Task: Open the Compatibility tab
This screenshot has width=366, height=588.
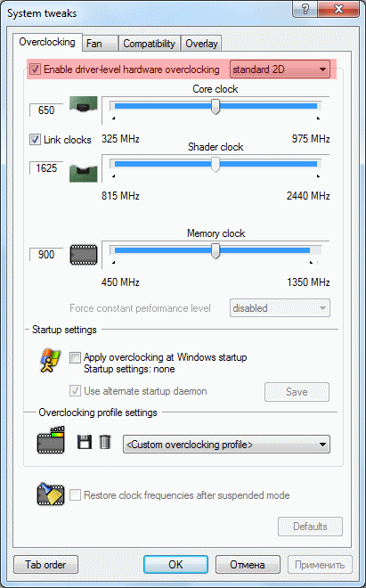Action: click(150, 44)
